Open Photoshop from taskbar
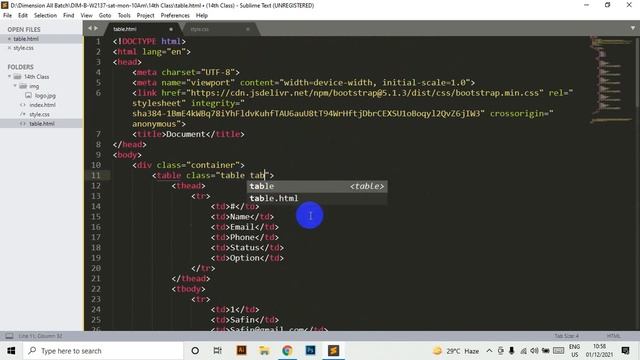 [x=311, y=351]
